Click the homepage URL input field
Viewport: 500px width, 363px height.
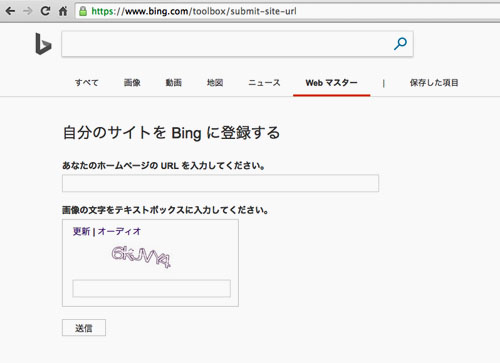[220, 183]
